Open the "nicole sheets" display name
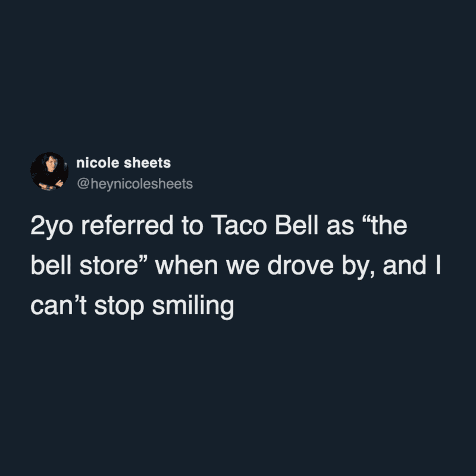 point(124,164)
